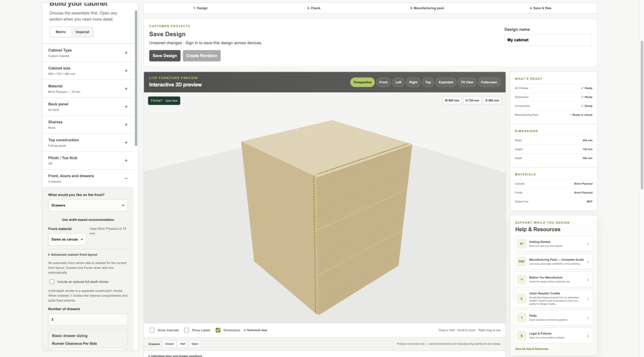This screenshot has height=357, width=644.
Task: Expand the Back panel section plus icon
Action: pyautogui.click(x=126, y=107)
